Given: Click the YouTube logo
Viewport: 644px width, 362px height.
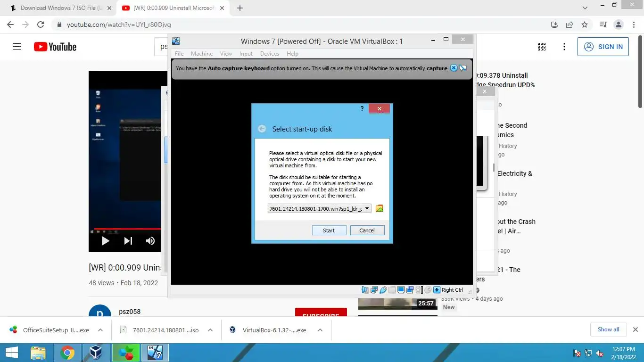Looking at the screenshot, I should [x=55, y=47].
